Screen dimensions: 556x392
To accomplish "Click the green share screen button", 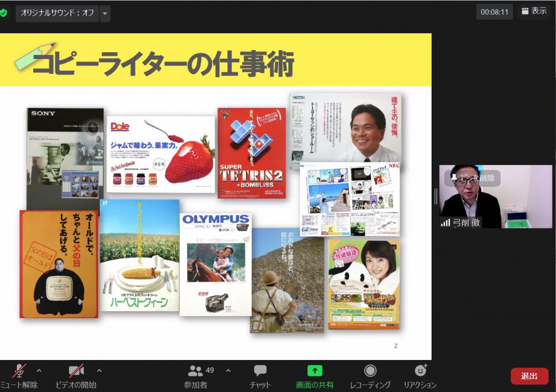I will (314, 376).
